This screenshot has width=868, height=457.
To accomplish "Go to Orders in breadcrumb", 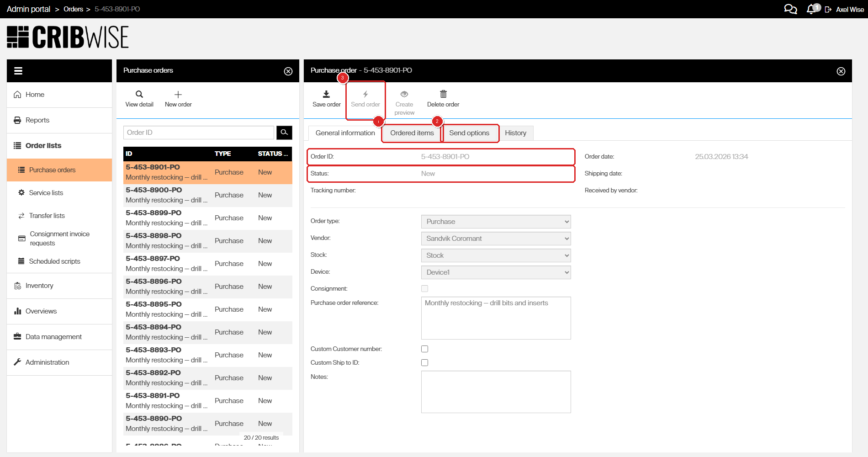I will click(x=73, y=9).
